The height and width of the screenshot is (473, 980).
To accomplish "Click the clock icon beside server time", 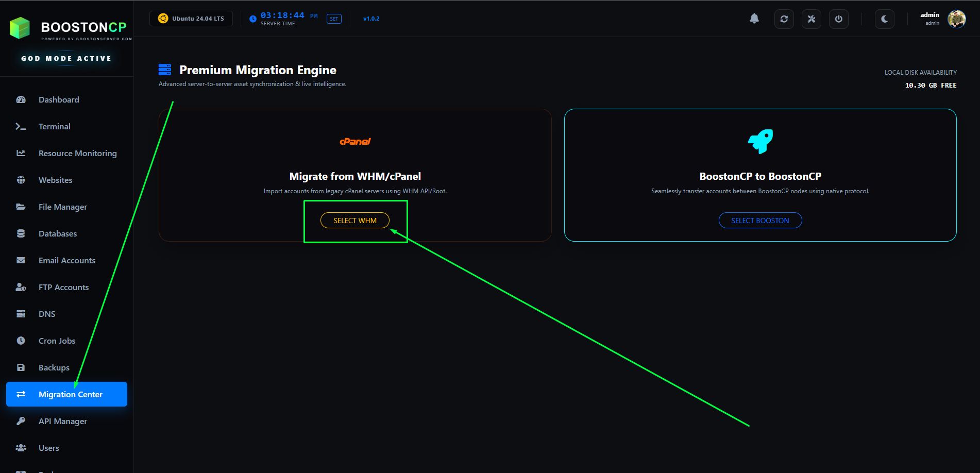I will (x=252, y=19).
